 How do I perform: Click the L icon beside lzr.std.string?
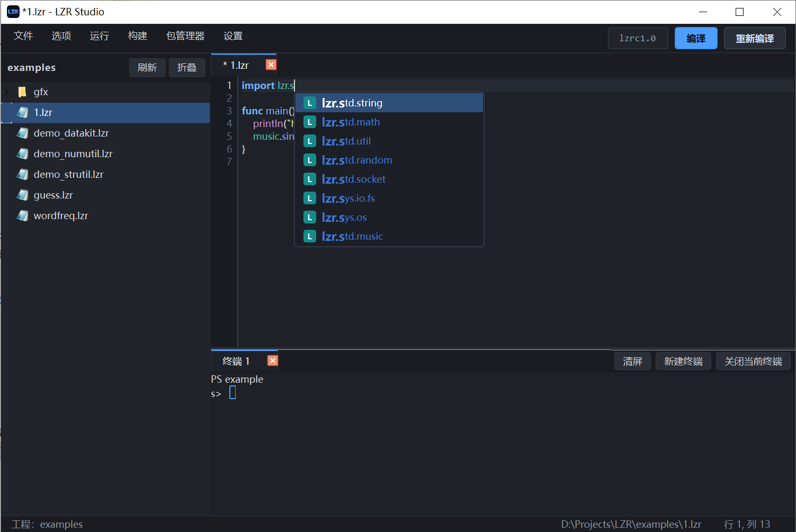tap(310, 103)
